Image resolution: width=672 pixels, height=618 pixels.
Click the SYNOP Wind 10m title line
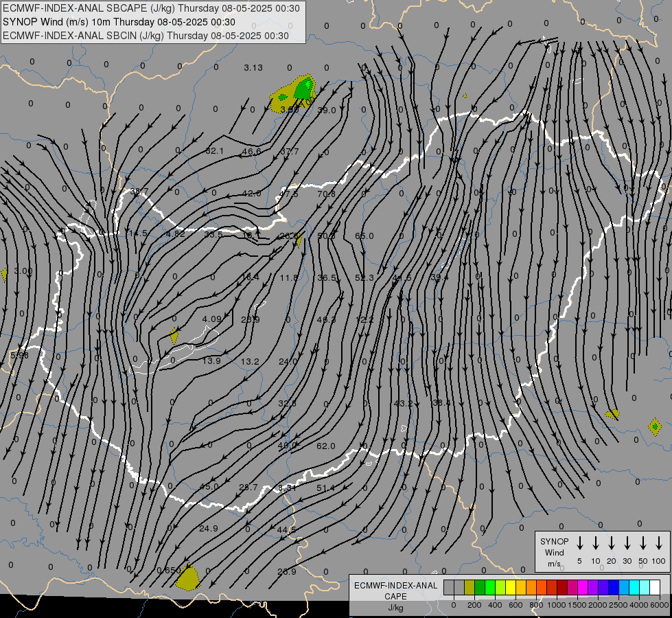point(119,22)
